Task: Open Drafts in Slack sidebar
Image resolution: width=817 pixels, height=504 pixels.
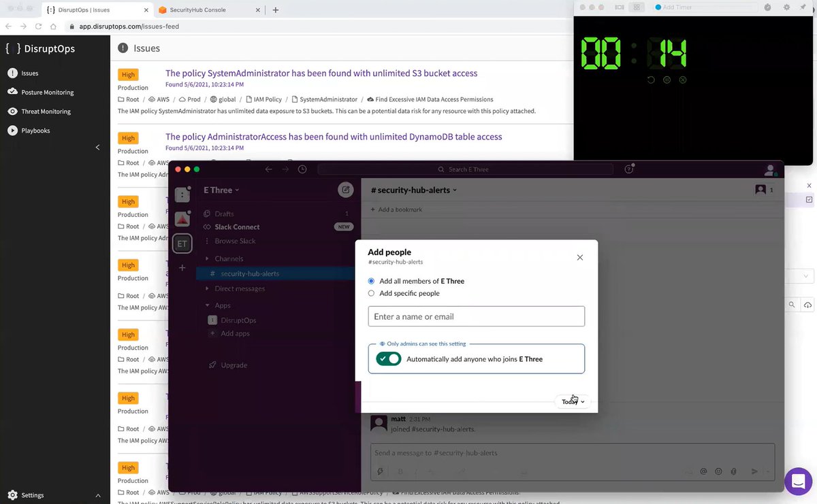Action: coord(223,214)
